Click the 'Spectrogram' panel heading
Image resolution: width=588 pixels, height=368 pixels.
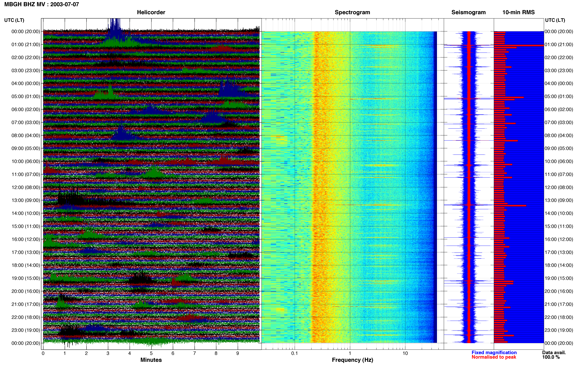point(352,12)
